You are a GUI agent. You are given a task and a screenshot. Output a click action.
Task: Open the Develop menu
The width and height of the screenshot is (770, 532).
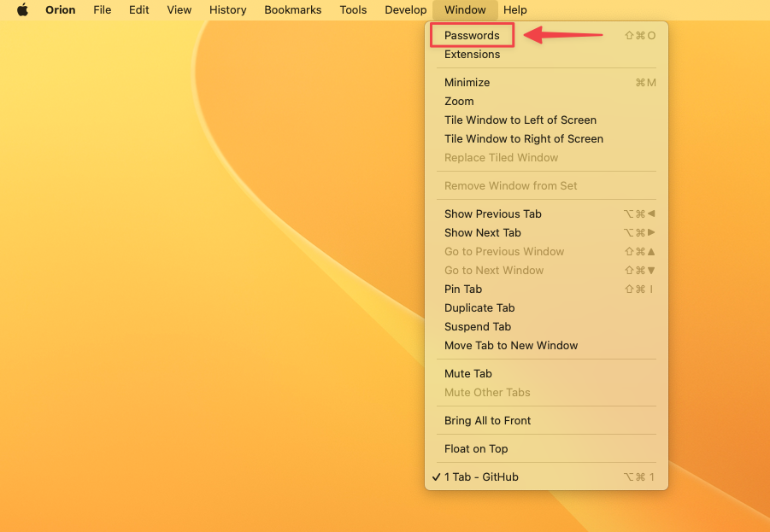[404, 9]
